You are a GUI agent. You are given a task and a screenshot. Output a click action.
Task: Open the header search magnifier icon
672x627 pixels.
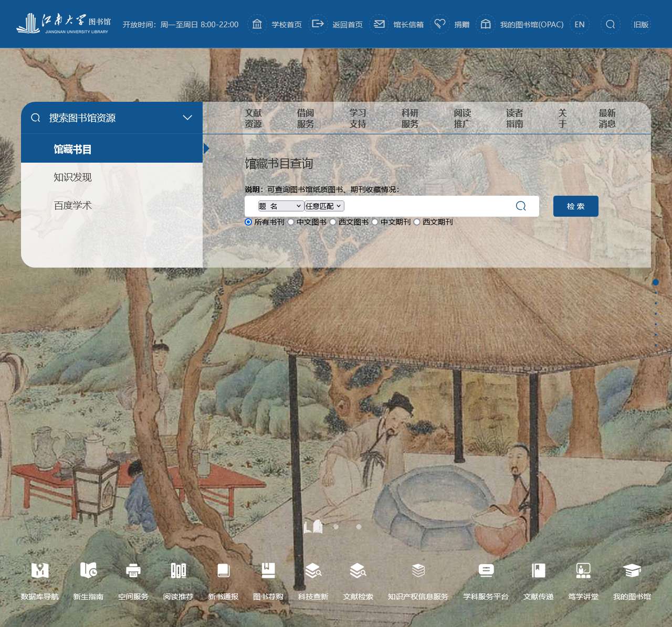coord(610,24)
